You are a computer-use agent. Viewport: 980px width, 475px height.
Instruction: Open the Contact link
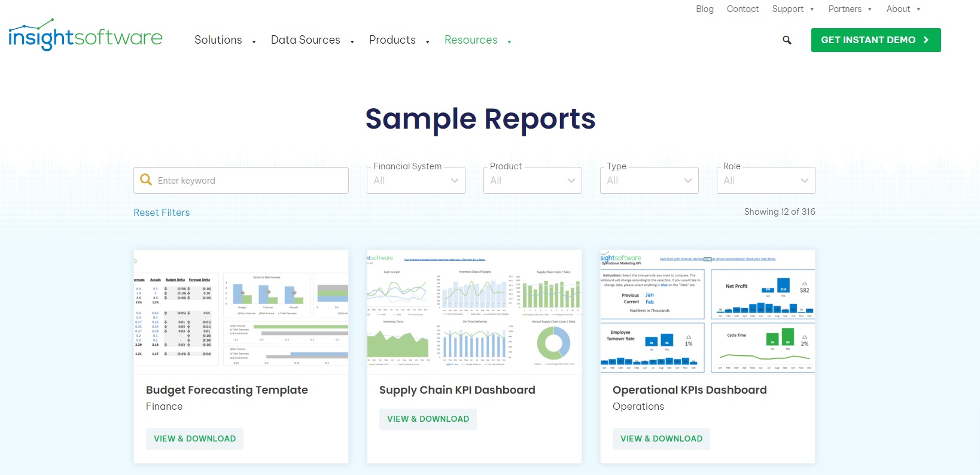742,9
